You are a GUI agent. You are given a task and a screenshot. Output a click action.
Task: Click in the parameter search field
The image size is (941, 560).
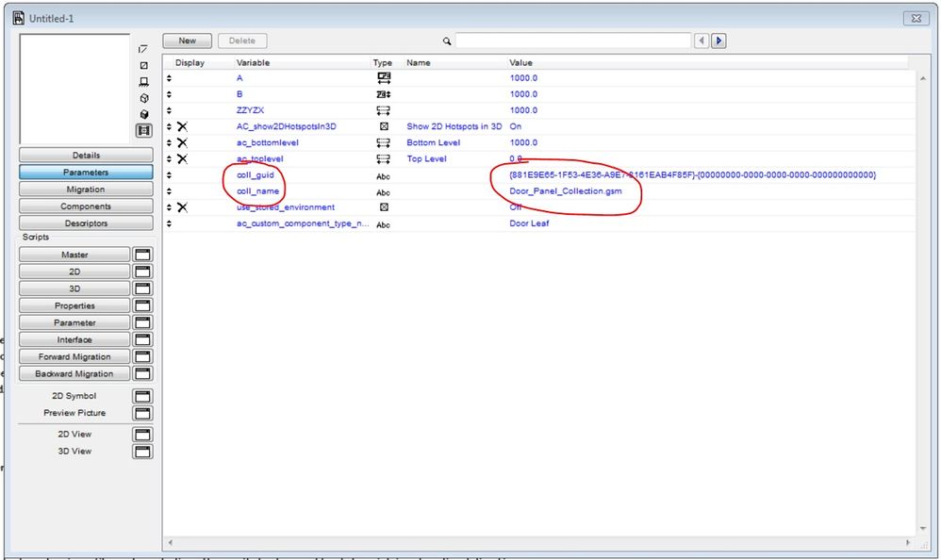(x=573, y=41)
